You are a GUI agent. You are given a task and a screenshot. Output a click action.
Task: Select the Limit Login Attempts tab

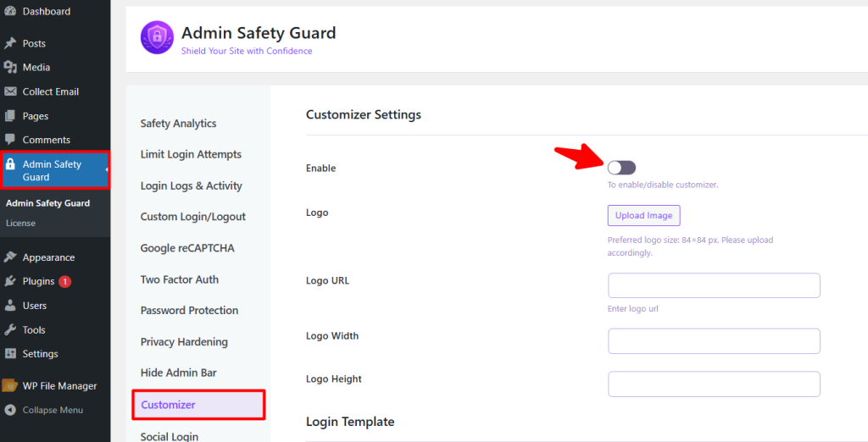191,154
